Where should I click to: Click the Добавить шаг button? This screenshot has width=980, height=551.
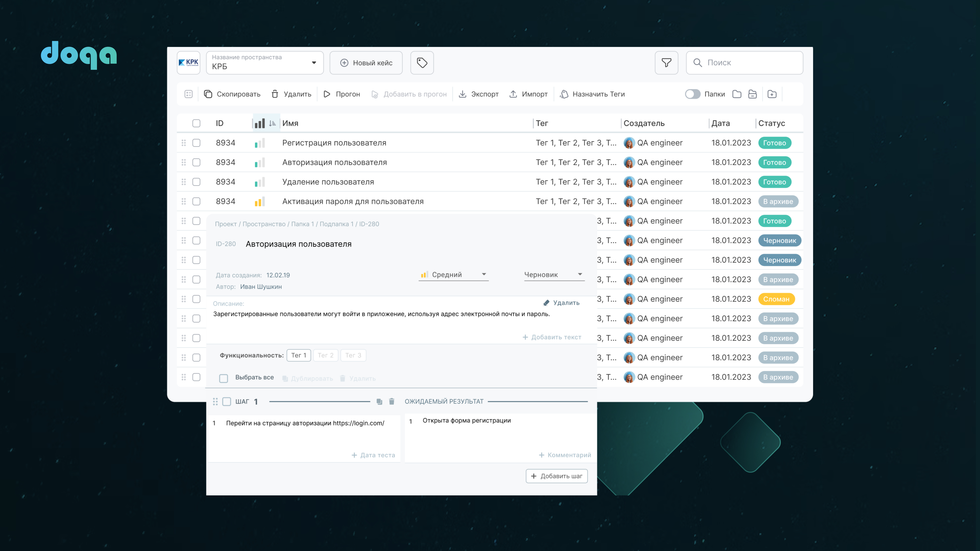point(557,476)
